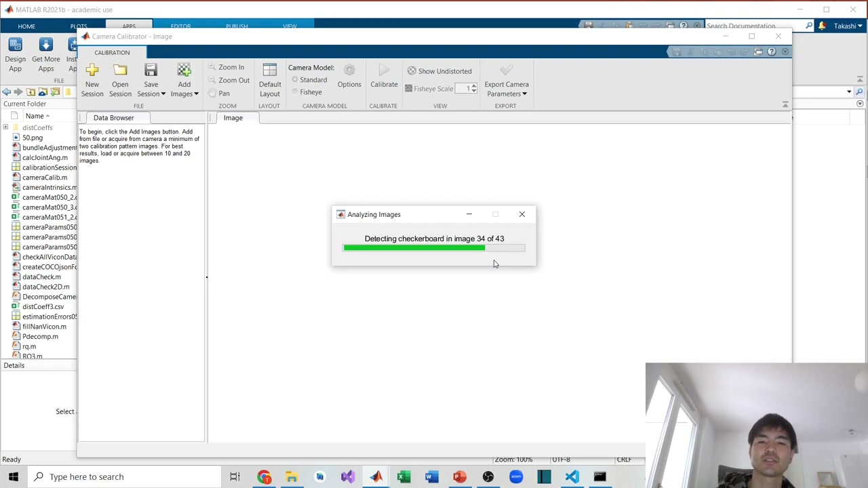868x488 pixels.
Task: Click the Save Session disk icon
Action: pos(151,69)
